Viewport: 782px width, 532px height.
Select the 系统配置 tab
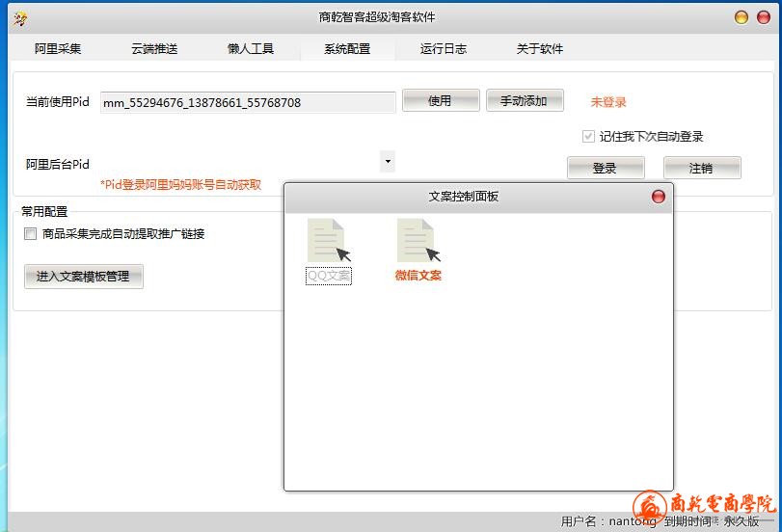pyautogui.click(x=347, y=49)
